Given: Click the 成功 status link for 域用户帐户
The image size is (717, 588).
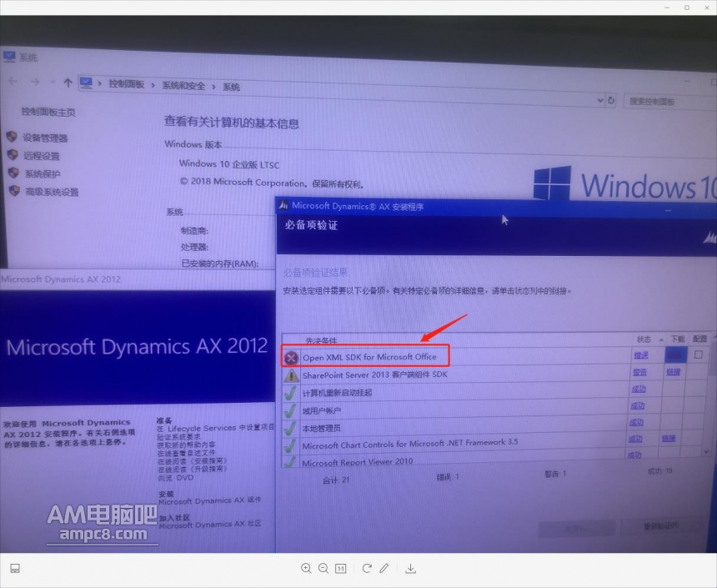Looking at the screenshot, I should tap(638, 405).
